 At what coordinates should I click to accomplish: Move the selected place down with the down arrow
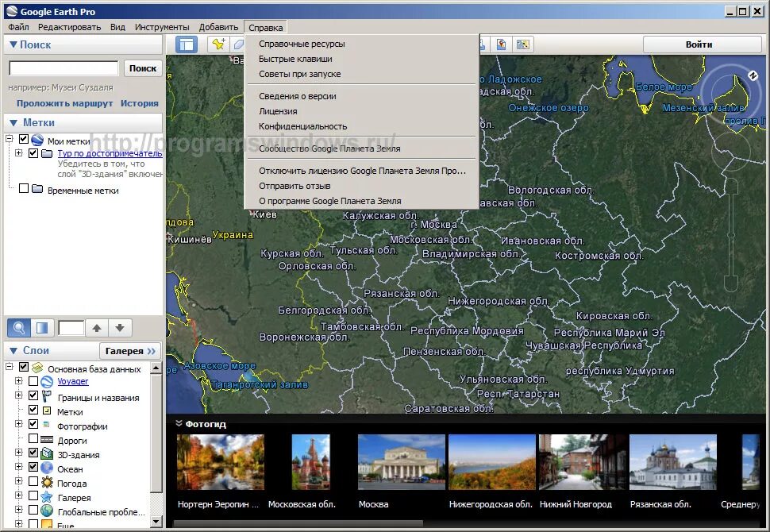click(120, 328)
